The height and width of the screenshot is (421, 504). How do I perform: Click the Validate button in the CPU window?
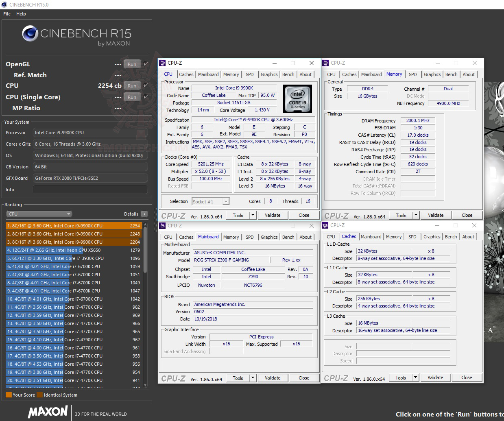click(x=273, y=215)
